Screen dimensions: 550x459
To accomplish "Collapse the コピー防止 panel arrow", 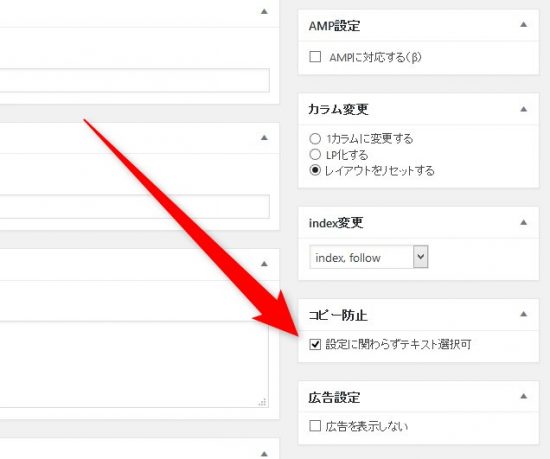I will [523, 314].
